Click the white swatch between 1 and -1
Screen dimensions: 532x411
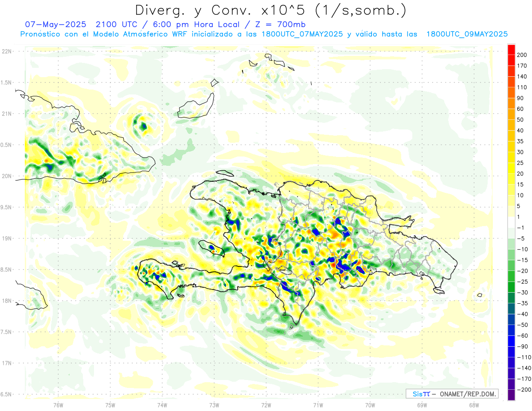(511, 222)
